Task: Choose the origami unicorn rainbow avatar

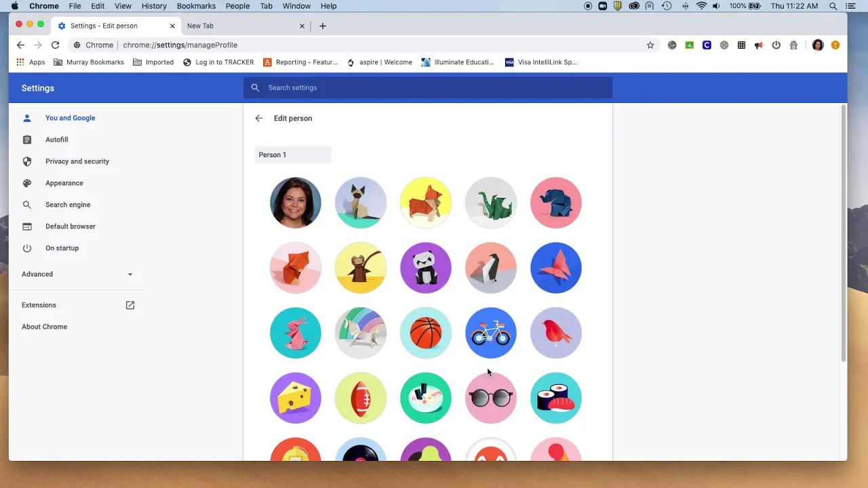Action: (x=361, y=333)
